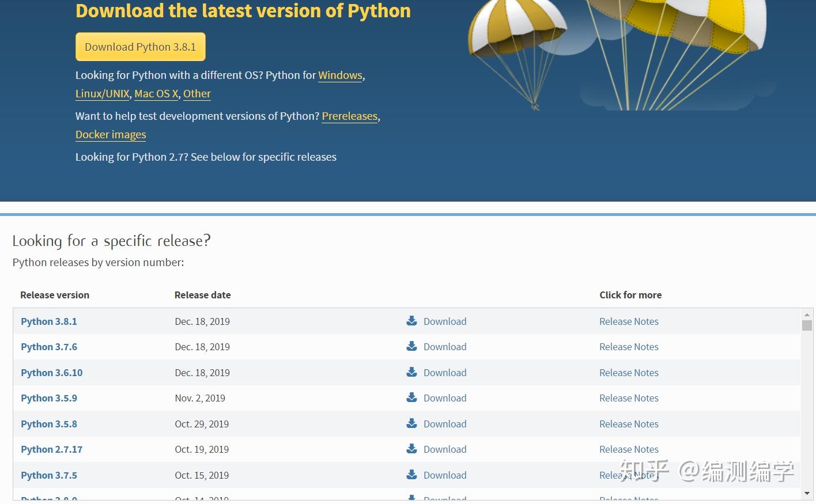
Task: Click the download icon beside Python 2.7.17
Action: (411, 449)
